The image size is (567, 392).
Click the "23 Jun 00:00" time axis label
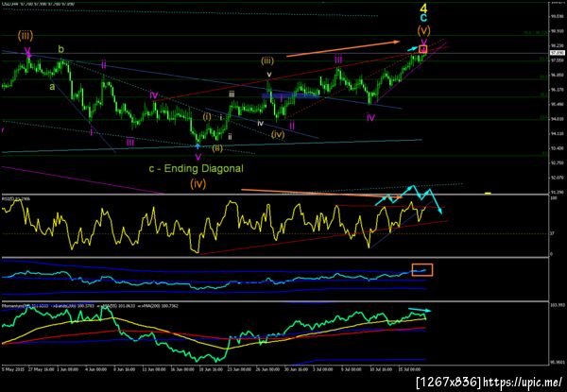(240, 369)
